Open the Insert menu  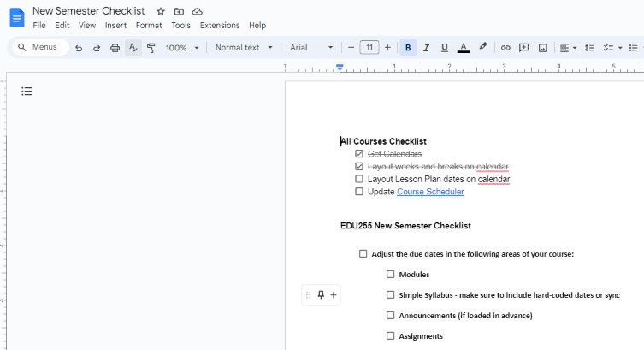point(115,26)
